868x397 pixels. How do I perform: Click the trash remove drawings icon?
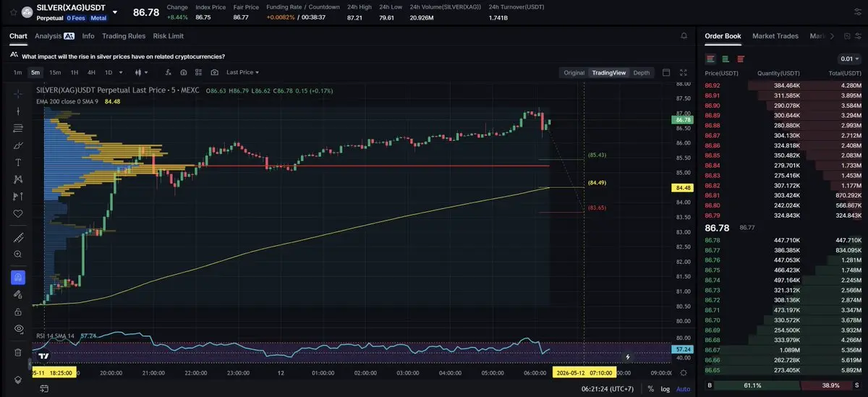[x=18, y=352]
